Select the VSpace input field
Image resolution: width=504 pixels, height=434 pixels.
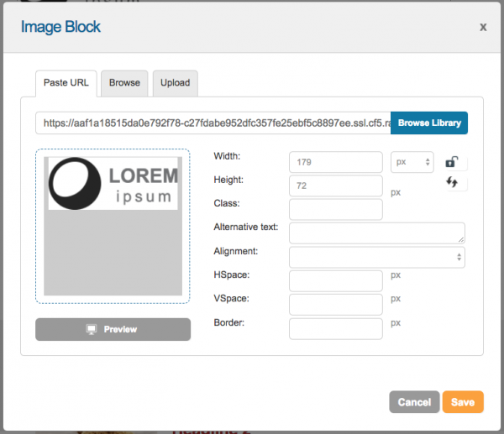[335, 304]
